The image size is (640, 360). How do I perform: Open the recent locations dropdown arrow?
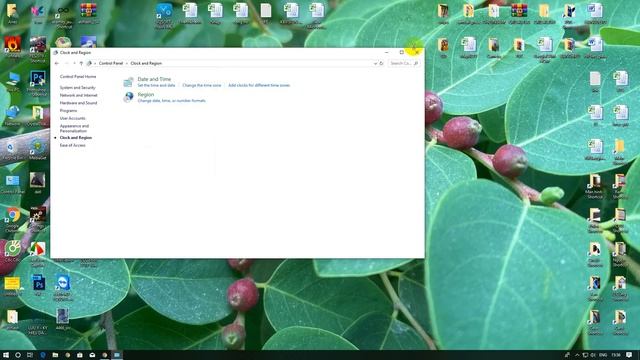pos(74,63)
